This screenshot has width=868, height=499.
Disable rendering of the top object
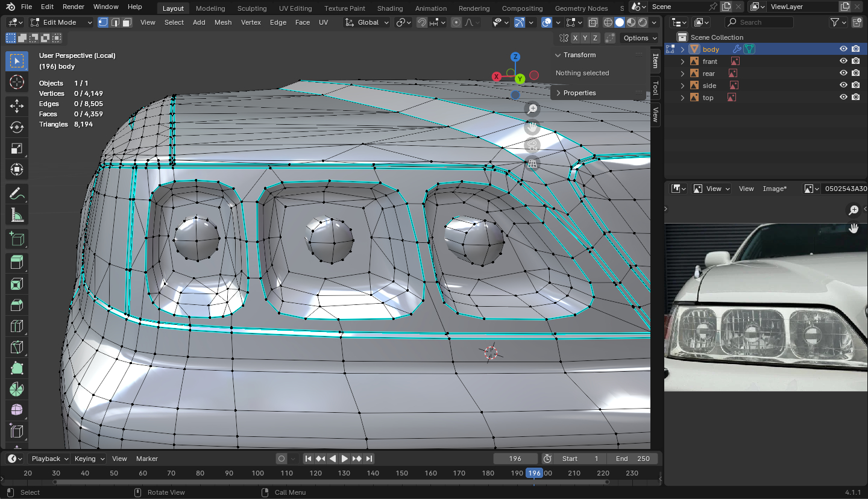pyautogui.click(x=855, y=98)
